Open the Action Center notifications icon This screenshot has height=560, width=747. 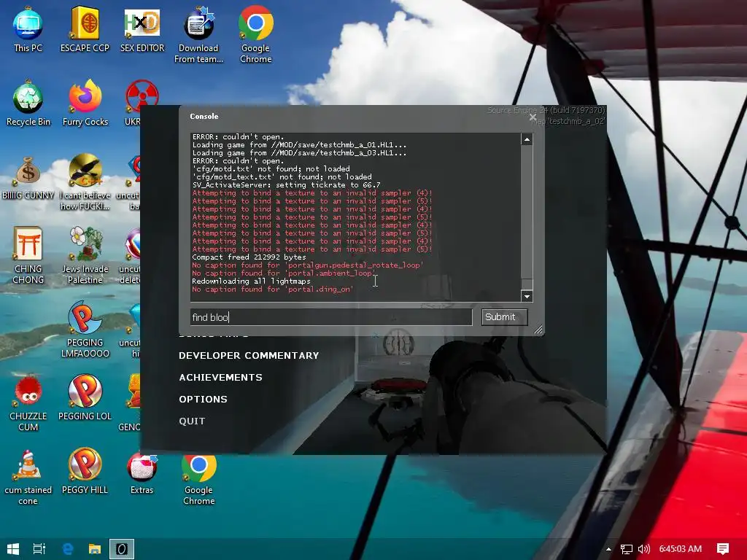[x=723, y=549]
